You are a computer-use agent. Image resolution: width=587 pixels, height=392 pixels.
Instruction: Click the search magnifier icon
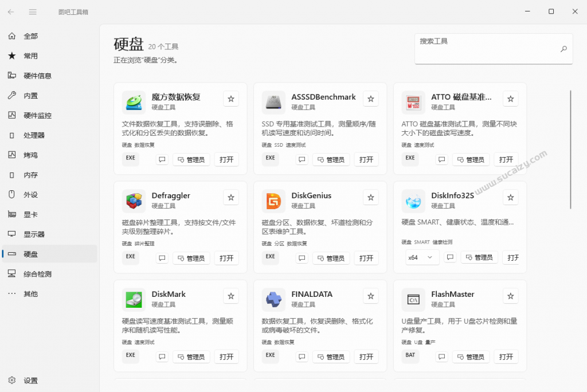point(563,49)
